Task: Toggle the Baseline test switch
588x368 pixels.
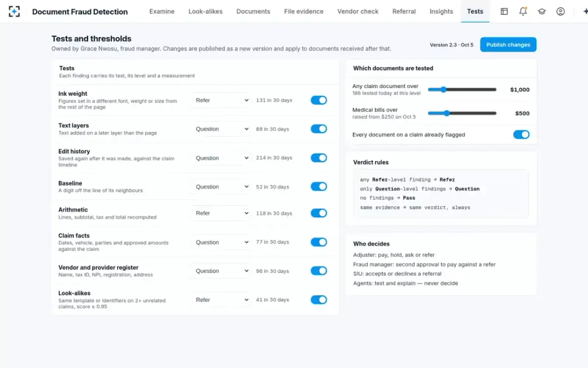Action: (x=318, y=186)
